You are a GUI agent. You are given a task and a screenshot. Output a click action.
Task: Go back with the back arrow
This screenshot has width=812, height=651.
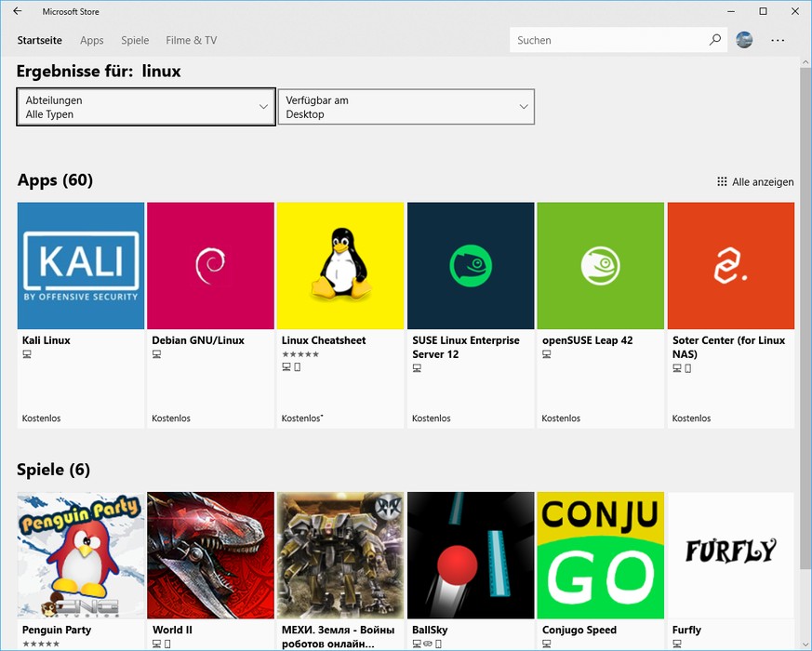[x=18, y=11]
